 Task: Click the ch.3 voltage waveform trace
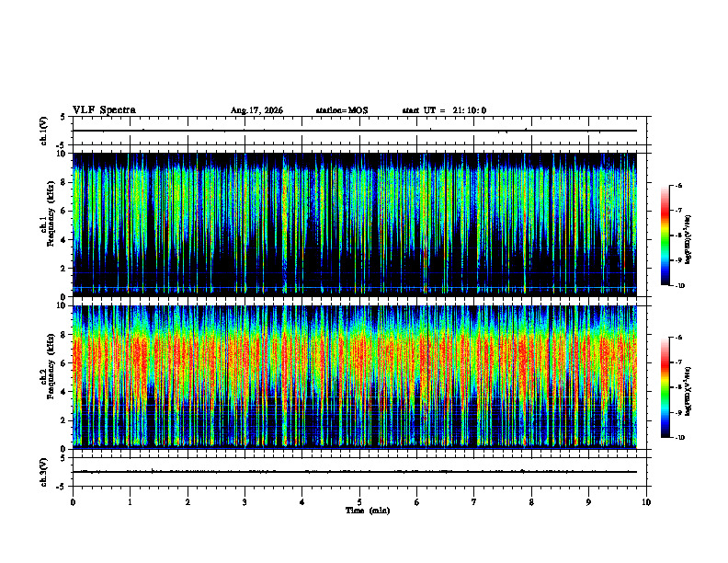(x=355, y=472)
